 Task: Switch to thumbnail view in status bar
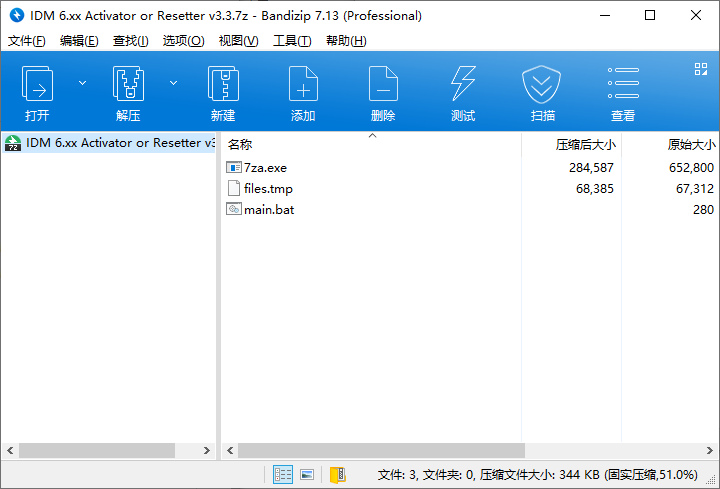click(307, 474)
